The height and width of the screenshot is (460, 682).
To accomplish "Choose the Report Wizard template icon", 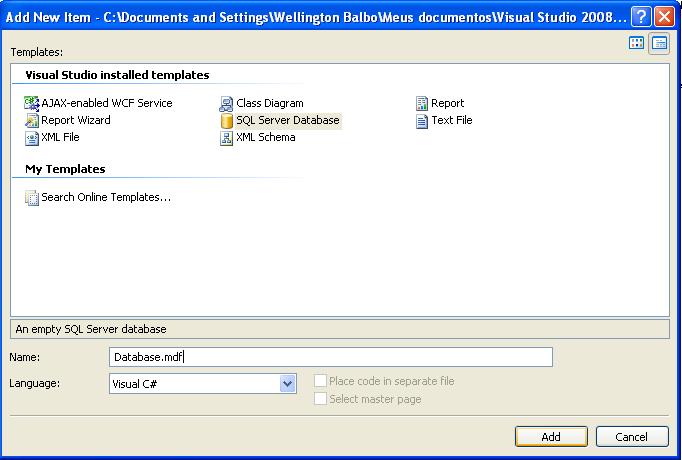I will click(32, 121).
